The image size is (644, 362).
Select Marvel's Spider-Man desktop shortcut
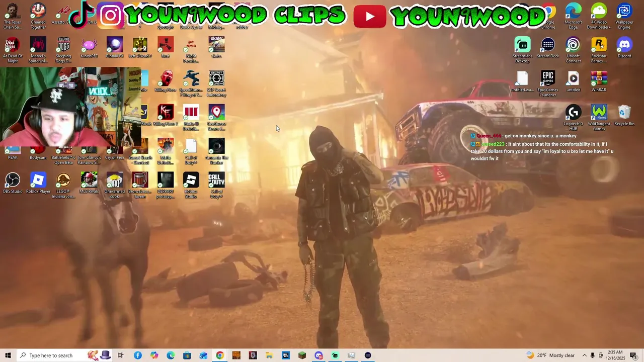(38, 50)
